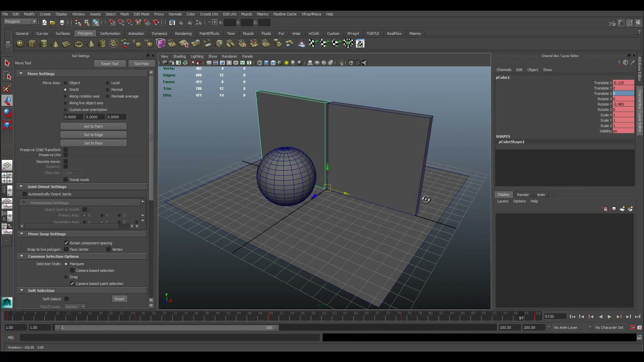Open the Polygons menu set dropdown

(20, 22)
